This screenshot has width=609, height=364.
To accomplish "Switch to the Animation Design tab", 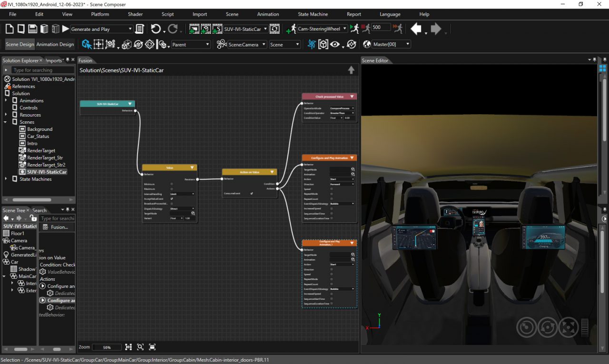I will 55,44.
